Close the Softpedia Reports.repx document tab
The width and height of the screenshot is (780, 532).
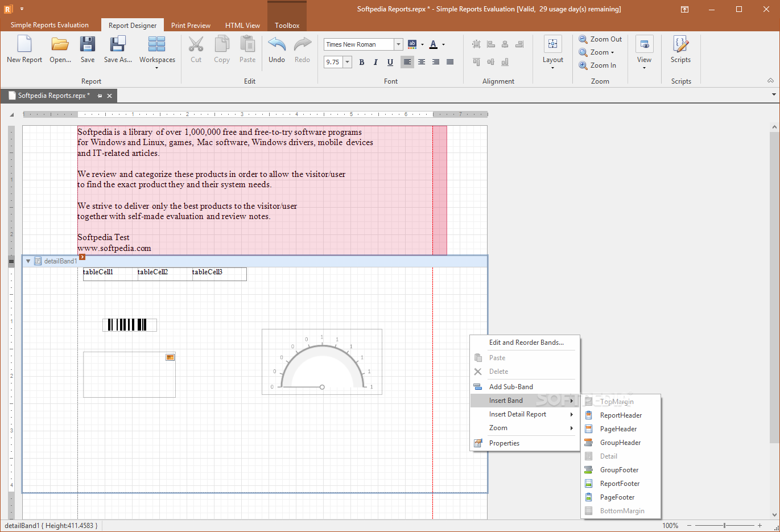tap(110, 96)
